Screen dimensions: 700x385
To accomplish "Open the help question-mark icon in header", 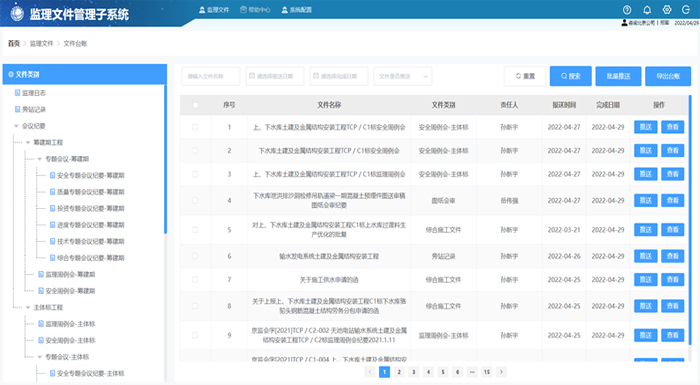I will tap(627, 10).
